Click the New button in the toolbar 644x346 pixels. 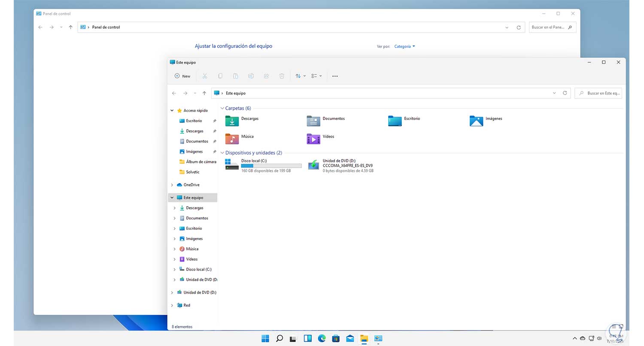[x=182, y=76]
